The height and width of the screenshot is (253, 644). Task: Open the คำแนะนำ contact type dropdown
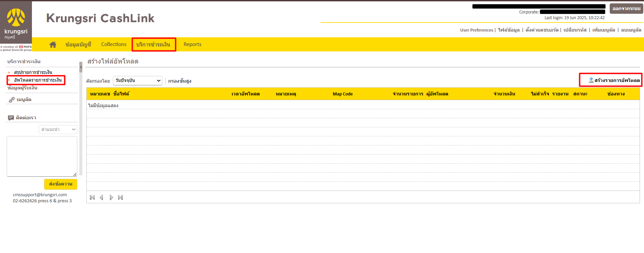tap(58, 129)
